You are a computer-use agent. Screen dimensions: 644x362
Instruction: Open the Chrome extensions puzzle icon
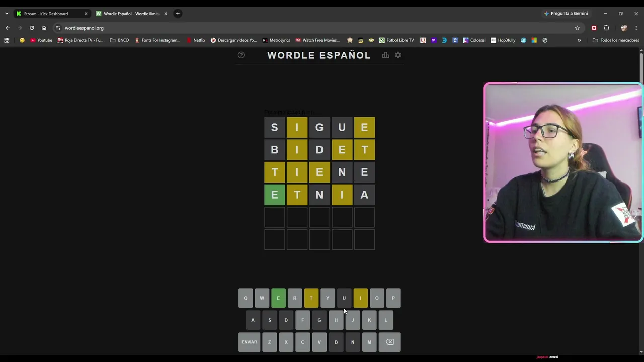[x=606, y=28]
